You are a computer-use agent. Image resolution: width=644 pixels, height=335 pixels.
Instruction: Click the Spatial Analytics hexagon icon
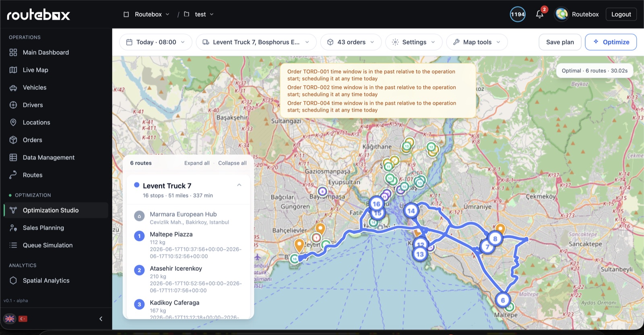[13, 281]
